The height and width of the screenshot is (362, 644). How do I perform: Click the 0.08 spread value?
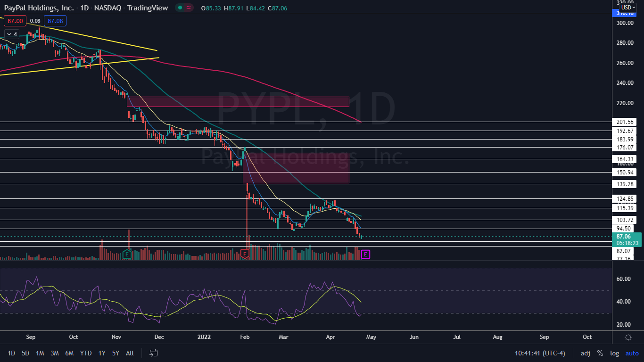tap(35, 21)
